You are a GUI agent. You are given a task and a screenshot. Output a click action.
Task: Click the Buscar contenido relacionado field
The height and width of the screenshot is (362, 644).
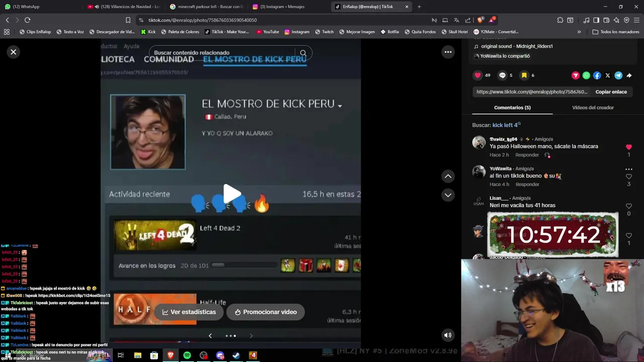point(221,53)
